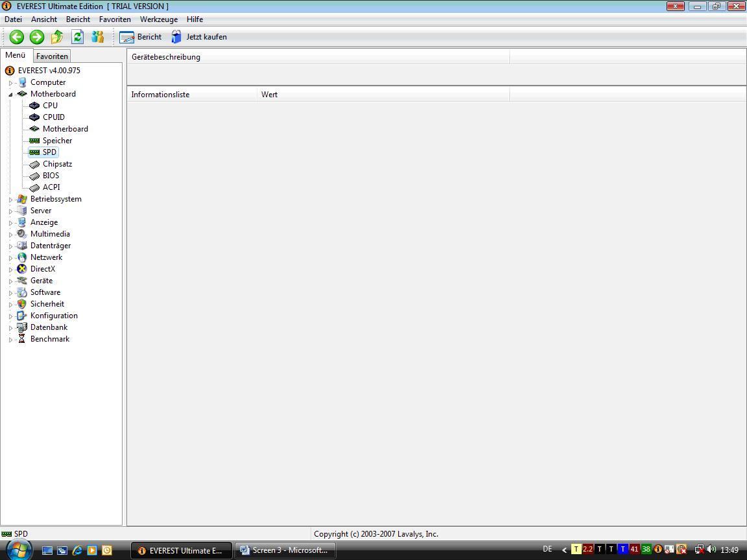Viewport: 747px width, 560px height.
Task: Expand the Multimedia node
Action: pyautogui.click(x=10, y=234)
